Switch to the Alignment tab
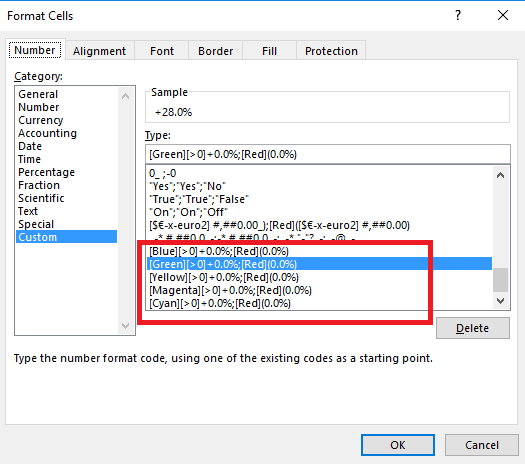This screenshot has width=525, height=464. click(99, 51)
